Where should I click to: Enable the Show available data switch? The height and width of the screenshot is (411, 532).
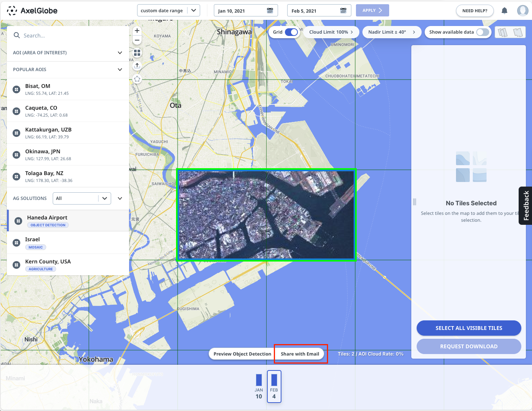tap(482, 32)
